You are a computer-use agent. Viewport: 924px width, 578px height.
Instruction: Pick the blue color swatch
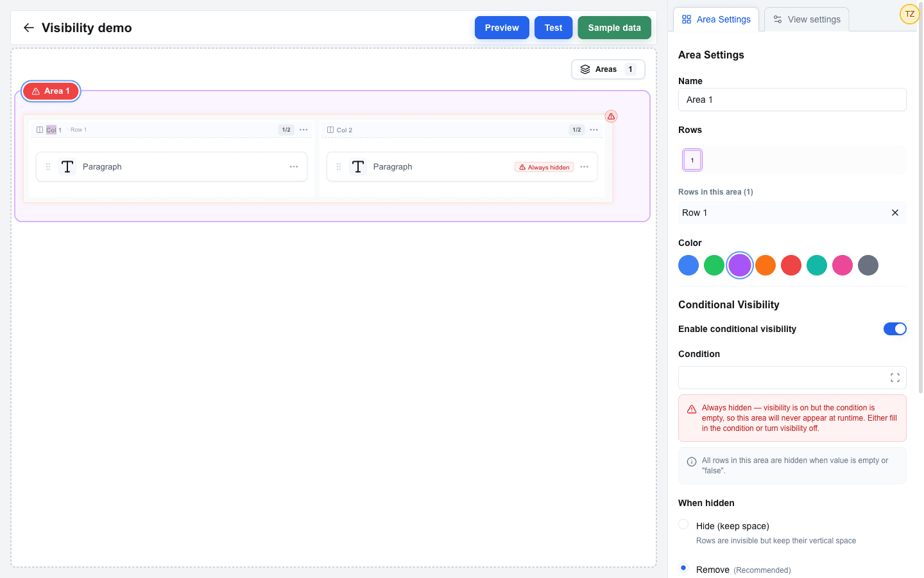[x=689, y=265]
